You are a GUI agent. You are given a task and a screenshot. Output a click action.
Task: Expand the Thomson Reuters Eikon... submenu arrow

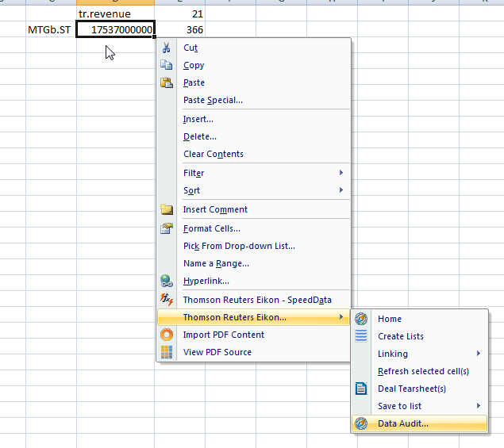click(x=341, y=317)
